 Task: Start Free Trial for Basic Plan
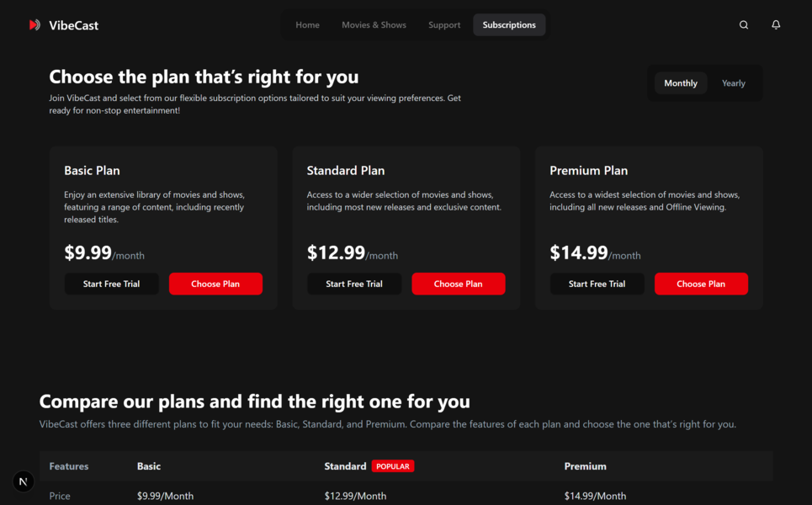[x=112, y=284]
